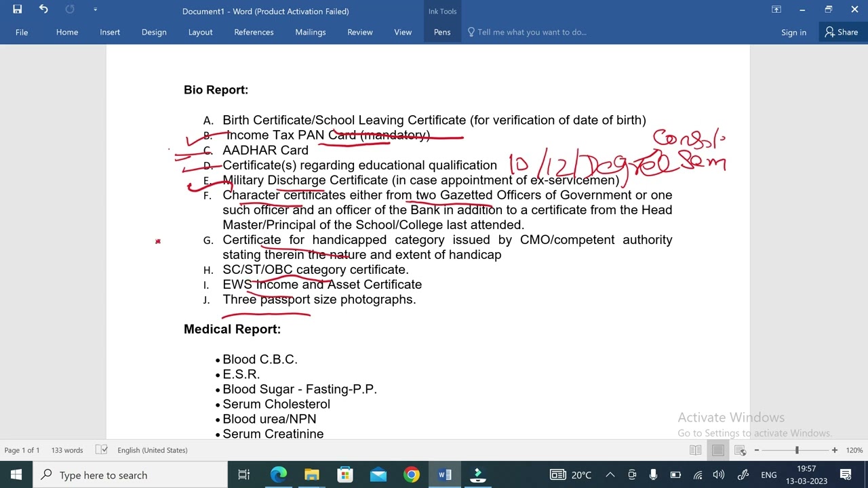
Task: Click the 'AADHAR Card' list item
Action: [265, 150]
